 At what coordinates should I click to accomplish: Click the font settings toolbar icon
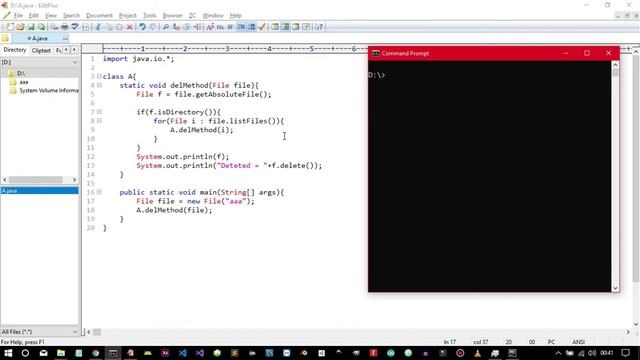coord(210,27)
